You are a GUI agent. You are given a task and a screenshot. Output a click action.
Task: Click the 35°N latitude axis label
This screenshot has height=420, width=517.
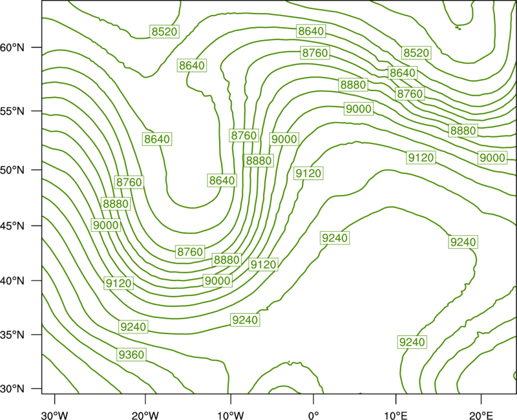[x=12, y=335]
